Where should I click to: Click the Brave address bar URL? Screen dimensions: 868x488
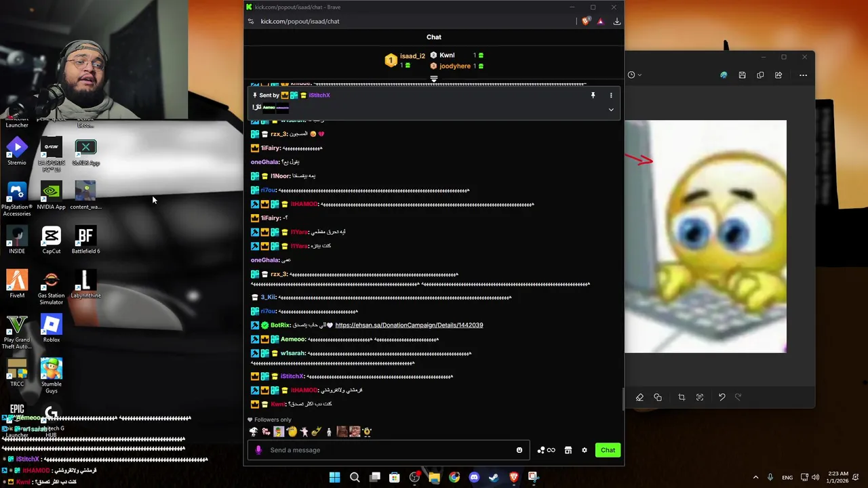click(x=300, y=21)
